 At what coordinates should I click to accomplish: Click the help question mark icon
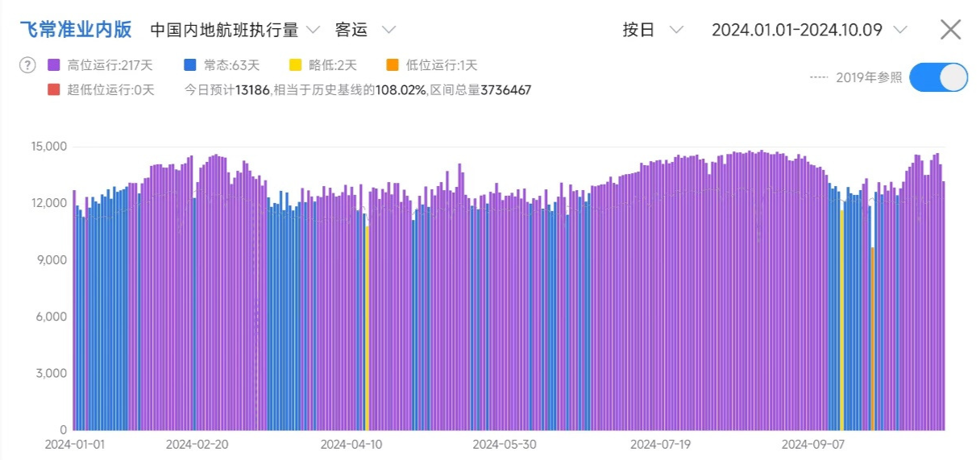27,65
